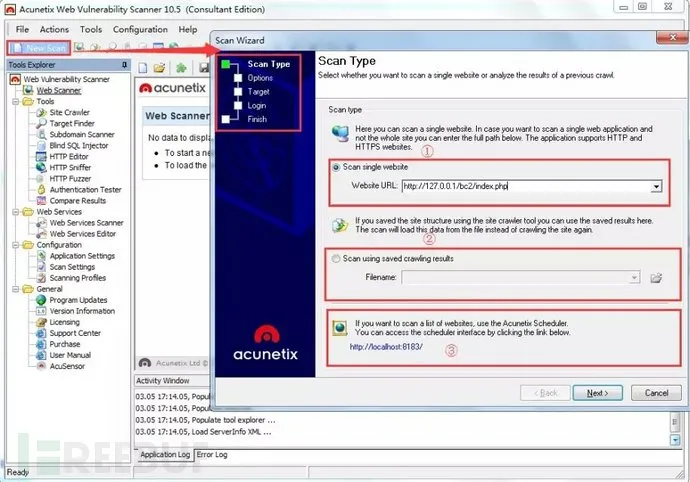Switch to the Error Log tab
The width and height of the screenshot is (690, 482).
[x=212, y=455]
